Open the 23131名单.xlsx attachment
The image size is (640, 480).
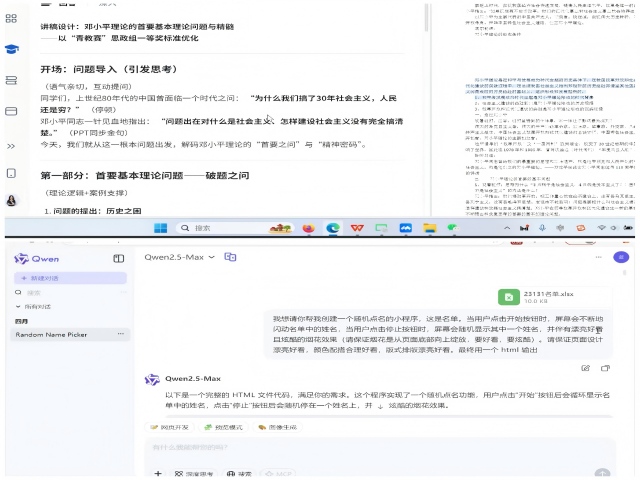(553, 297)
